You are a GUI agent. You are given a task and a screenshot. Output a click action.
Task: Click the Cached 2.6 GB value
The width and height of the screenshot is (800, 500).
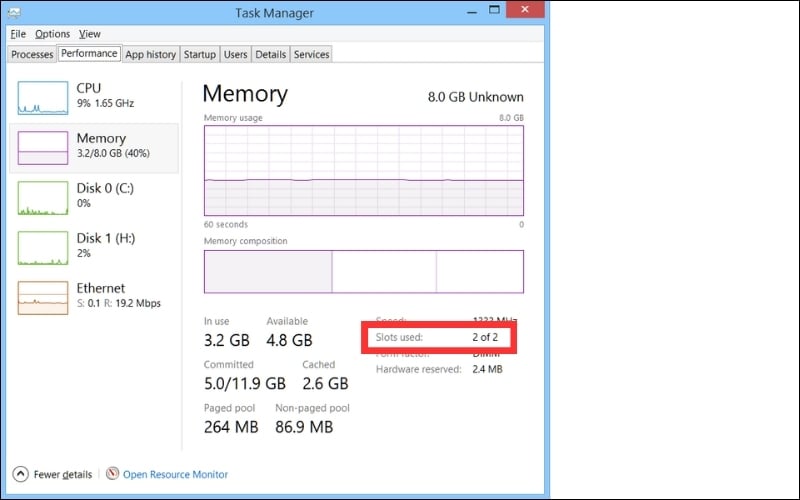[325, 384]
